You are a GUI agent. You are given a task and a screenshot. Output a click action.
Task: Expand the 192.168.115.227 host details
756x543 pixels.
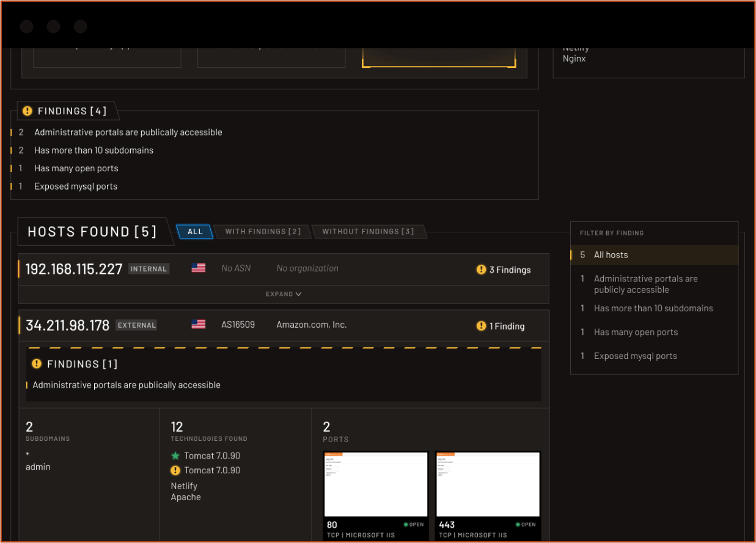pyautogui.click(x=284, y=294)
